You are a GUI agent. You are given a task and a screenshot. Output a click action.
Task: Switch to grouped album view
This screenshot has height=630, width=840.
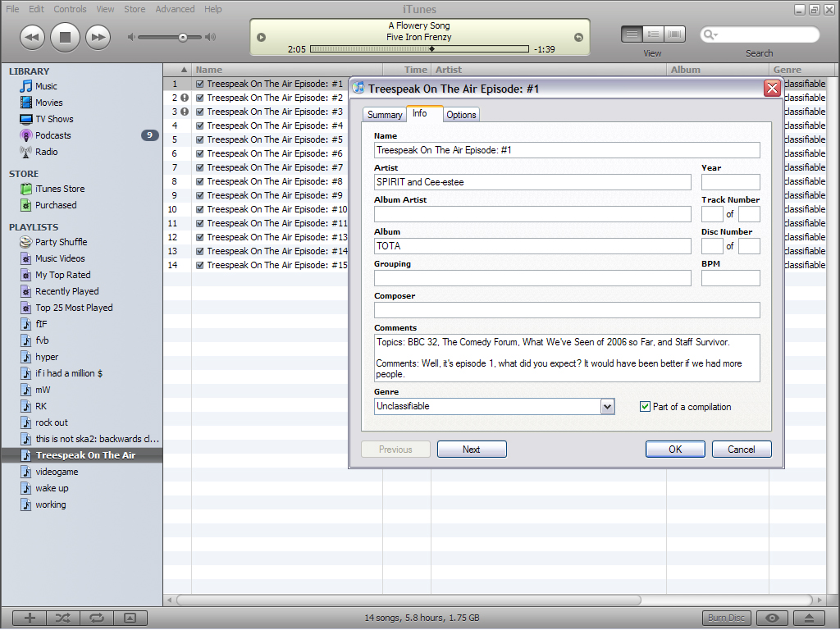653,34
